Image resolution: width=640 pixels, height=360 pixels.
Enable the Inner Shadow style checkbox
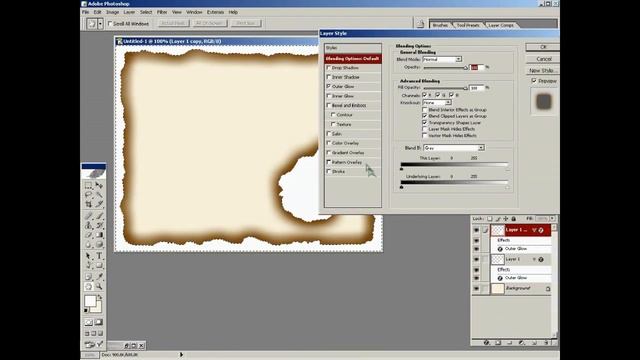click(329, 77)
